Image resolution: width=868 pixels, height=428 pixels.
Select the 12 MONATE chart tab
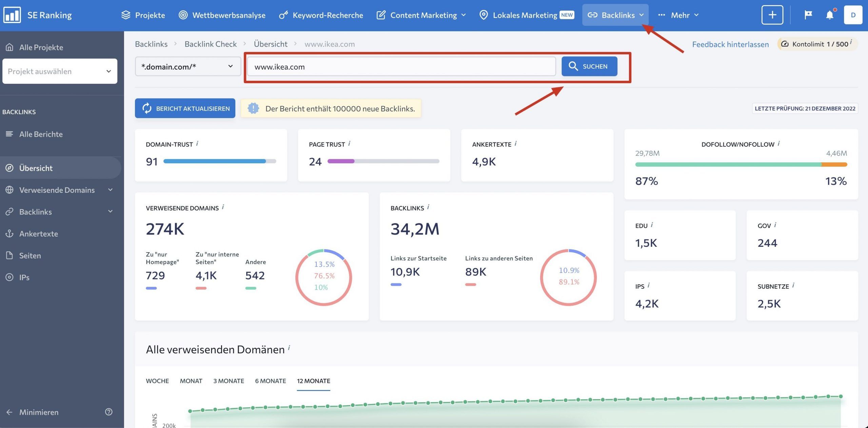tap(313, 381)
